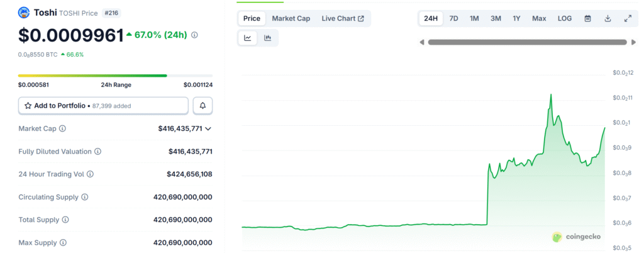This screenshot has height=253, width=644.
Task: Select the Price chart mode
Action: click(x=252, y=19)
